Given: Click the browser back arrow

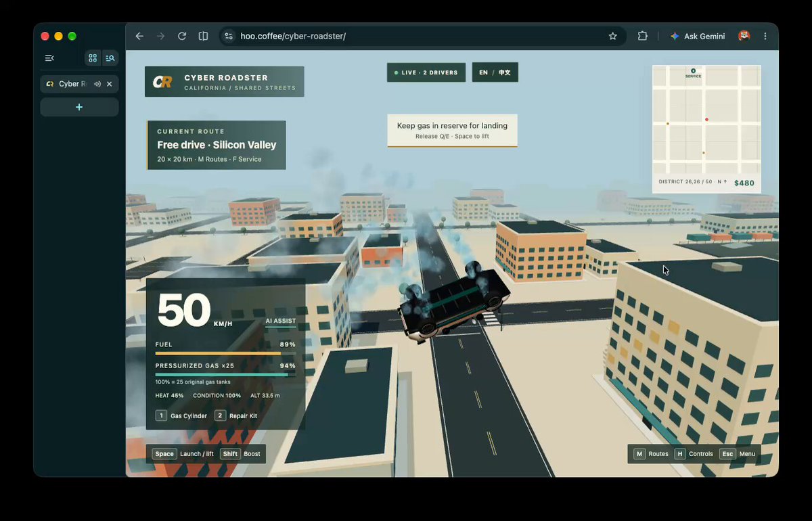Looking at the screenshot, I should (139, 36).
